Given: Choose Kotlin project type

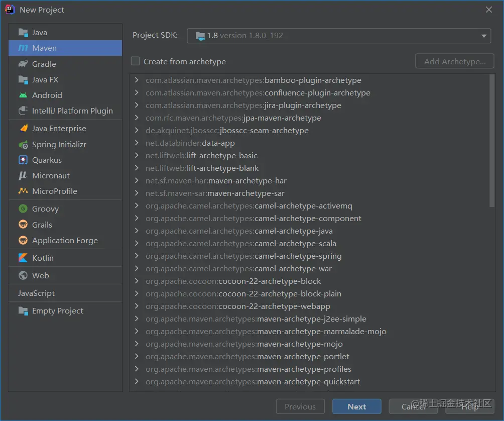Looking at the screenshot, I should [65, 258].
